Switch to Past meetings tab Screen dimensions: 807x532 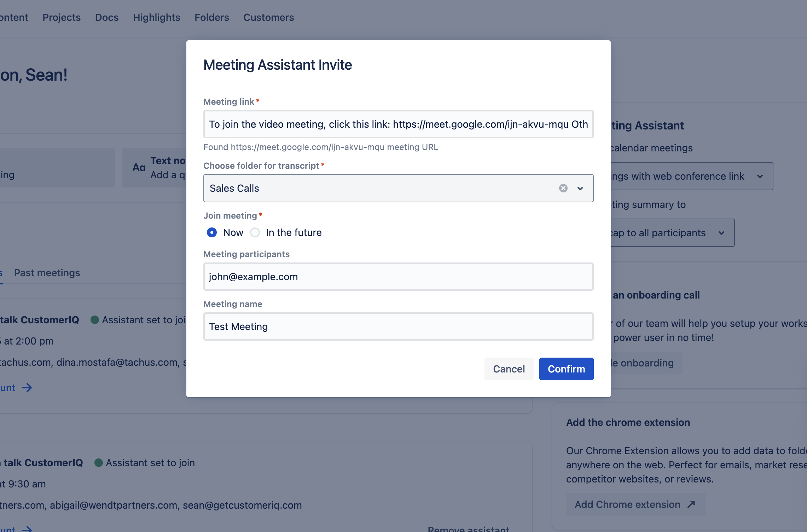47,273
